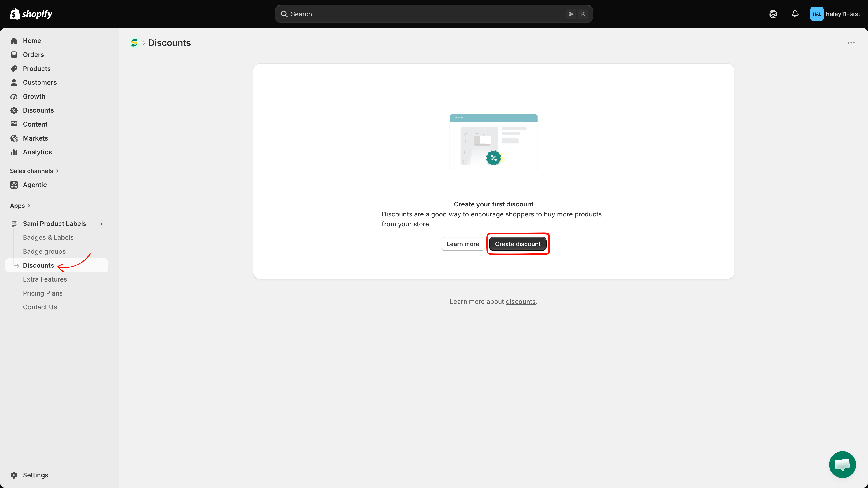
Task: Click the main Discounts badge icon
Action: click(14, 110)
